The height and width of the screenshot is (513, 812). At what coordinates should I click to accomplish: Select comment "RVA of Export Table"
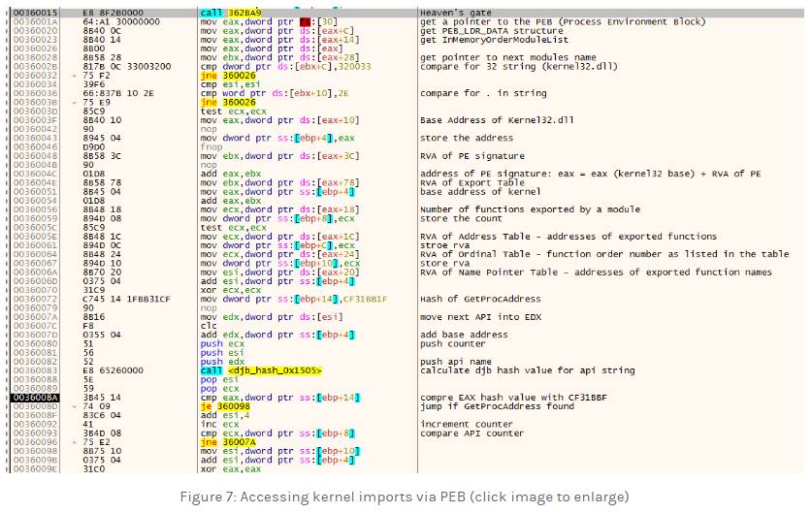pos(472,182)
